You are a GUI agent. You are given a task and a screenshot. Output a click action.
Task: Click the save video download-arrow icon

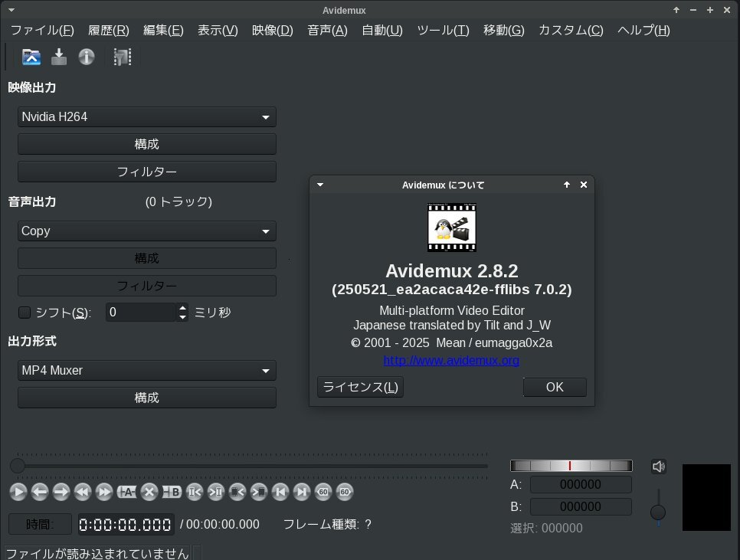[x=59, y=57]
